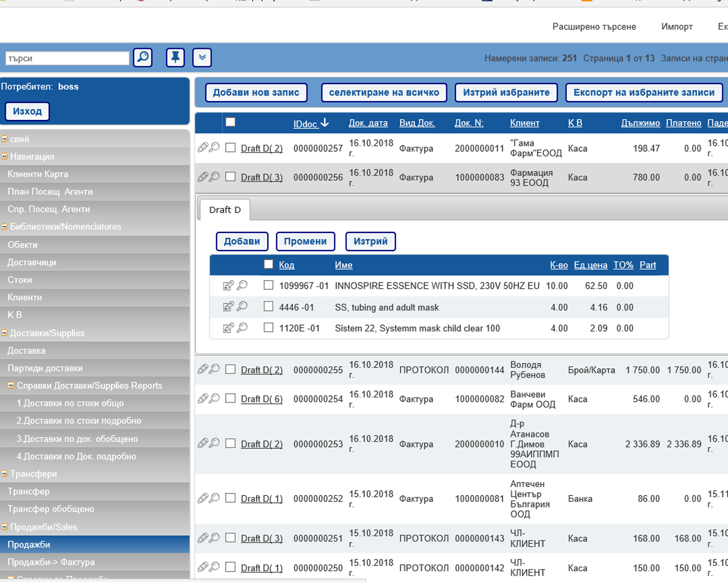Collapse Справки Доставки/Supplies Reports group

(11, 385)
